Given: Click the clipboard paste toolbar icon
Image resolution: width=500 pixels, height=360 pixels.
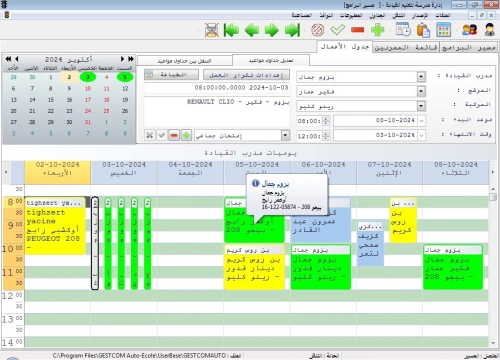Looking at the screenshot, I should pyautogui.click(x=423, y=30).
